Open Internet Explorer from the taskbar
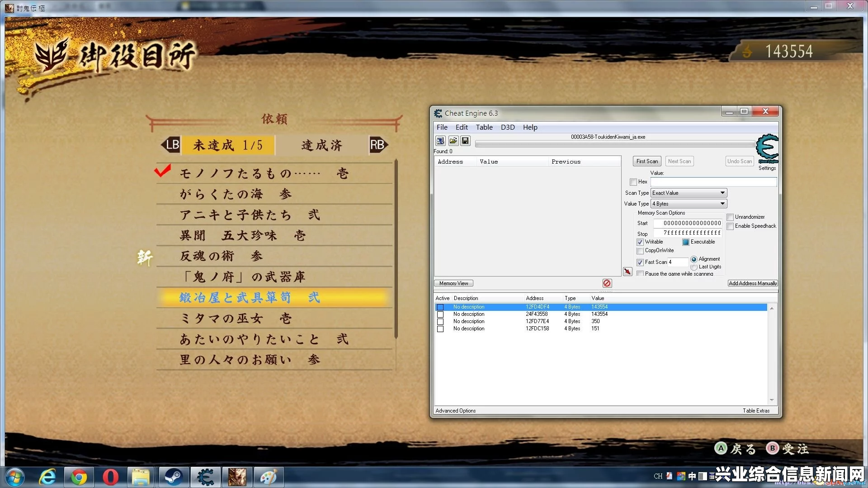This screenshot has height=488, width=868. [x=47, y=477]
